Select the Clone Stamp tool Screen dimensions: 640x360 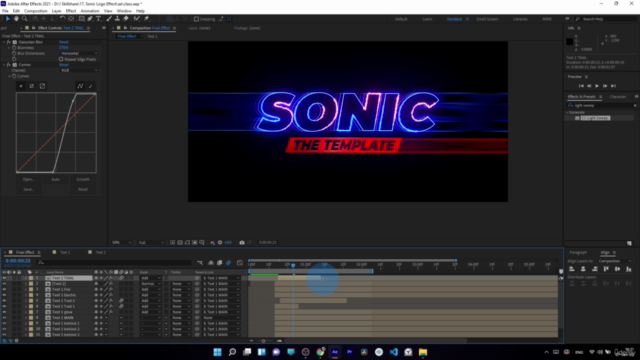click(117, 19)
